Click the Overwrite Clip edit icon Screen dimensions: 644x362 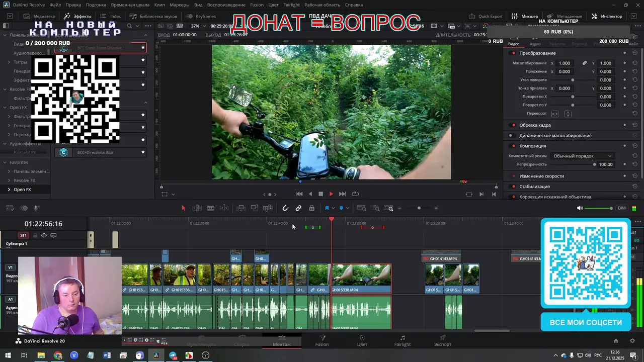(255, 208)
